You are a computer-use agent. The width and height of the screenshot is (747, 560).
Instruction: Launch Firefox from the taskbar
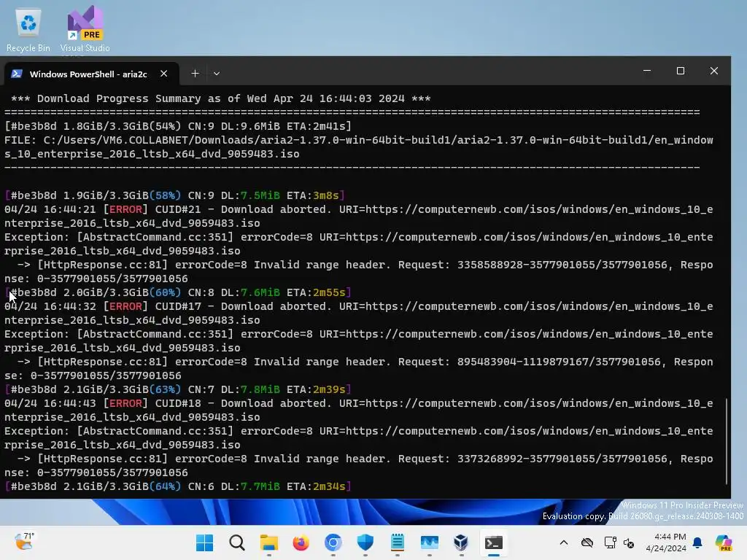click(x=301, y=542)
